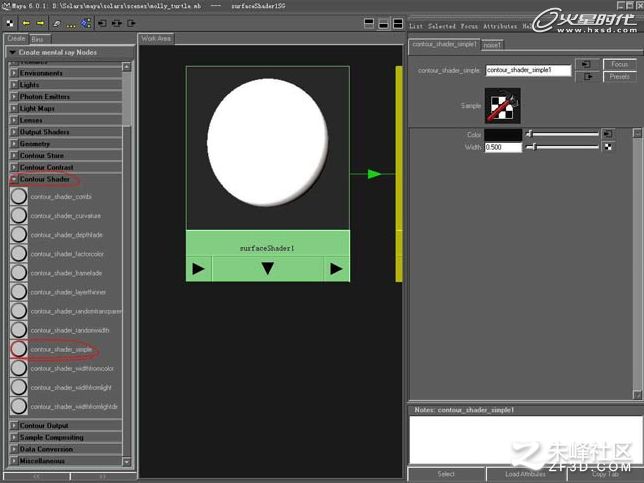Expand the Contour Output category
644x483 pixels.
pyautogui.click(x=14, y=426)
